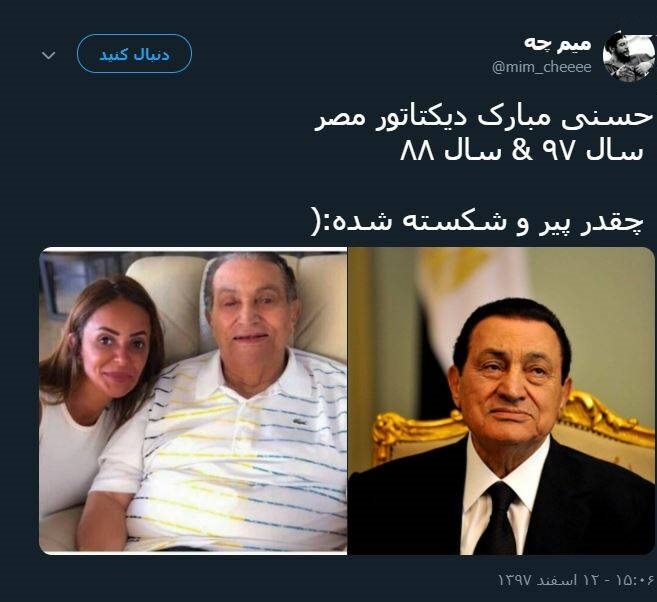Open the right photo with the black suit

pyautogui.click(x=502, y=401)
